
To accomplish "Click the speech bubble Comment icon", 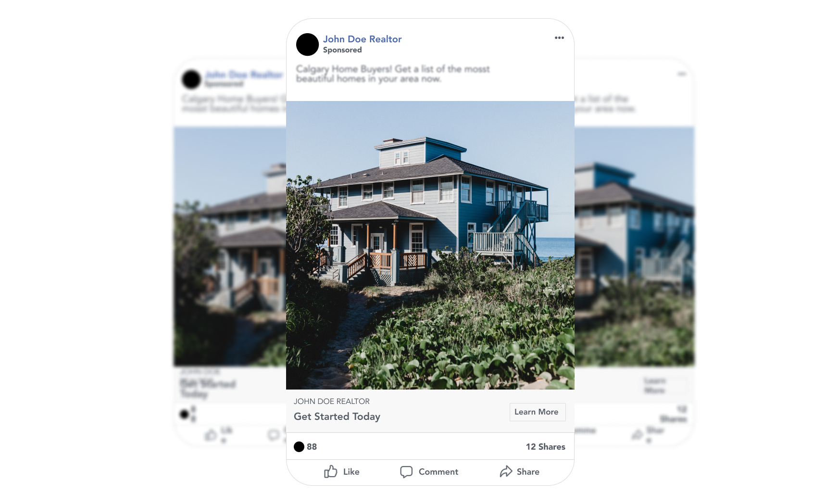I will point(406,472).
